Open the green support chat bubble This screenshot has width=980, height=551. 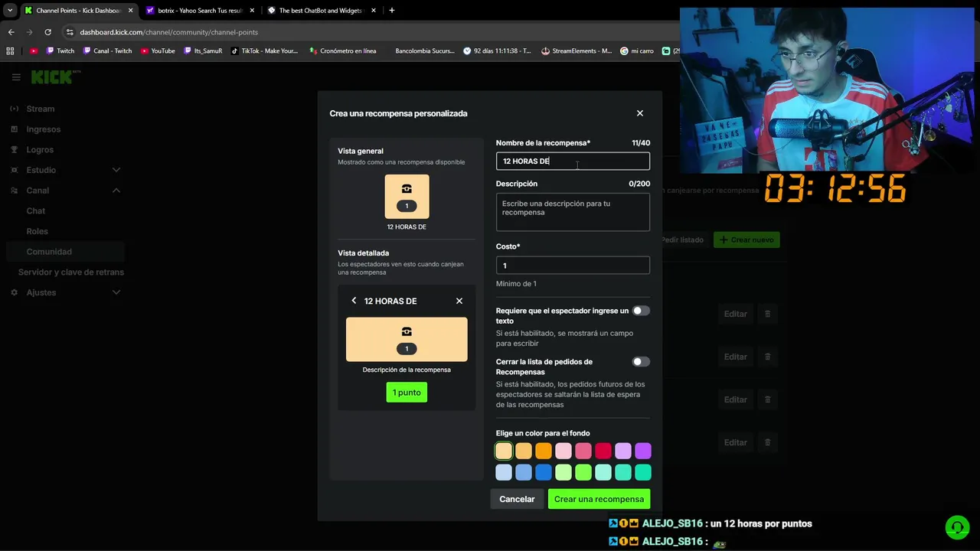tap(957, 527)
